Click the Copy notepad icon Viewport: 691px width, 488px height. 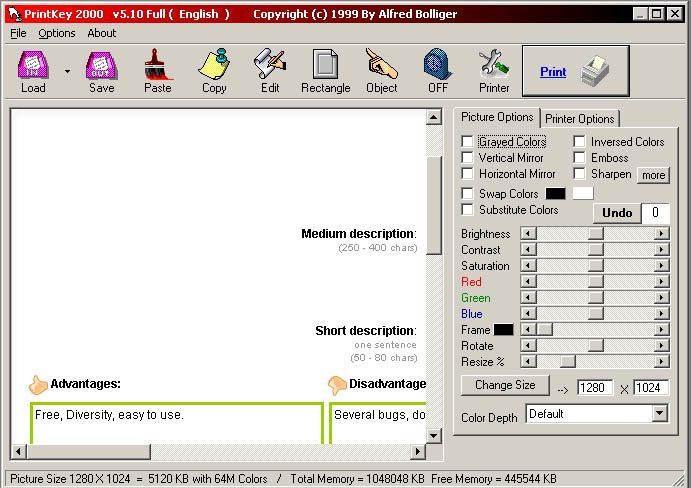click(214, 64)
